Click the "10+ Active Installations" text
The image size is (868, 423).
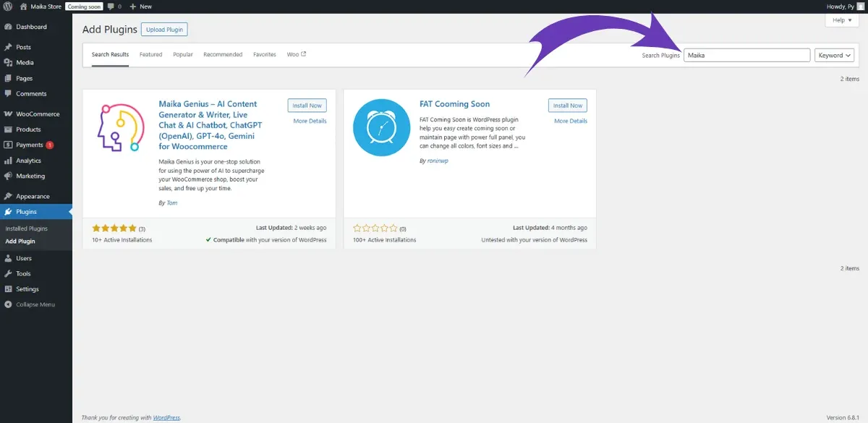pyautogui.click(x=122, y=240)
